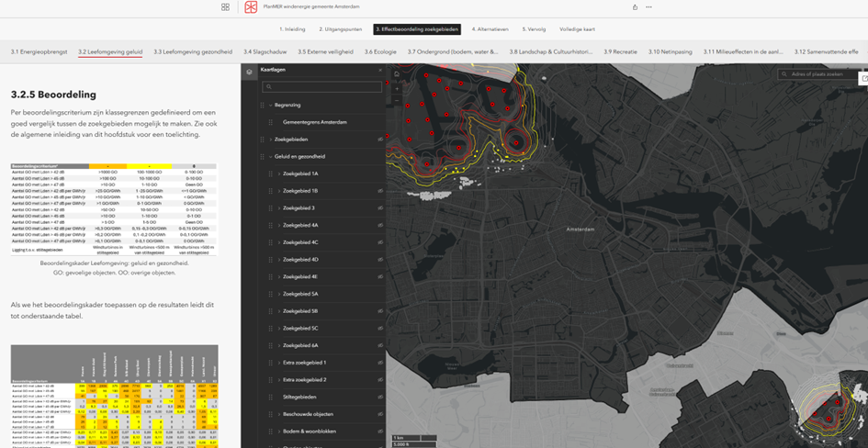The height and width of the screenshot is (448, 868).
Task: Open the grid overview icon in header
Action: point(225,6)
